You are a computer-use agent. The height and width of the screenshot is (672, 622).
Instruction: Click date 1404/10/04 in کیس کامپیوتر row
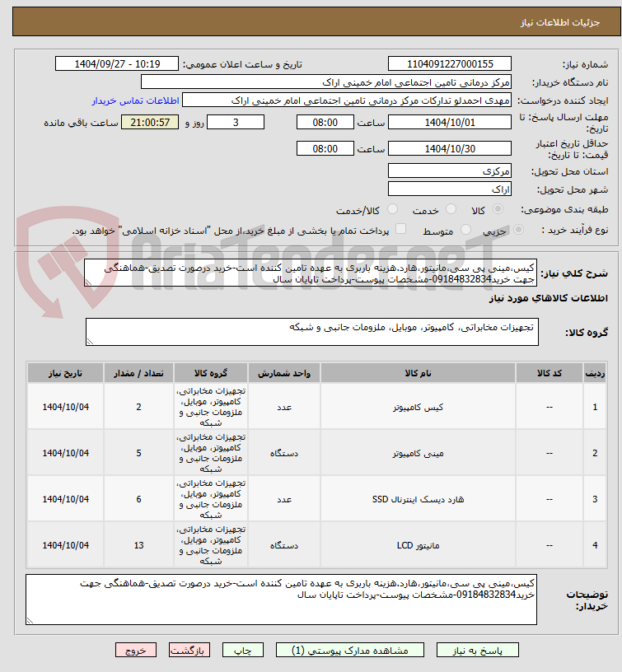tap(66, 407)
